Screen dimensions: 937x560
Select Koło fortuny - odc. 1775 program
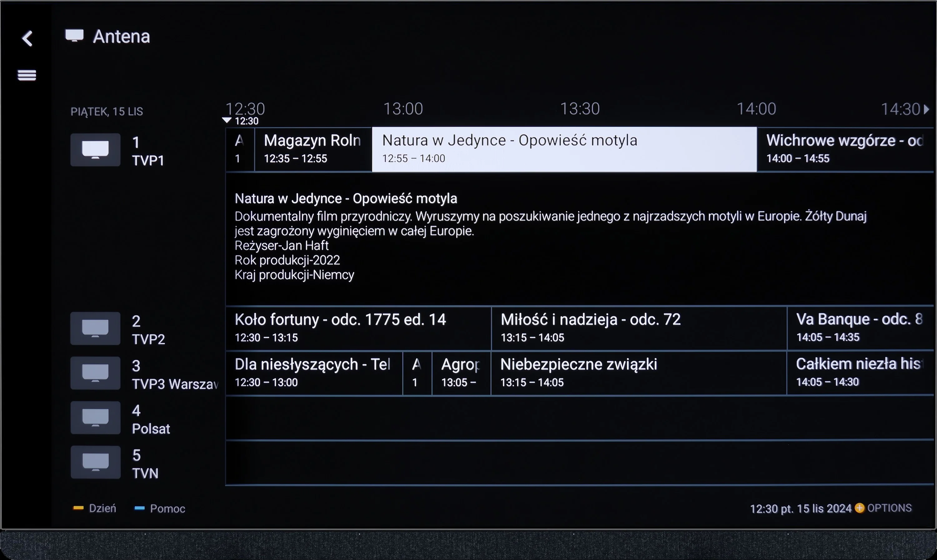[x=358, y=328]
